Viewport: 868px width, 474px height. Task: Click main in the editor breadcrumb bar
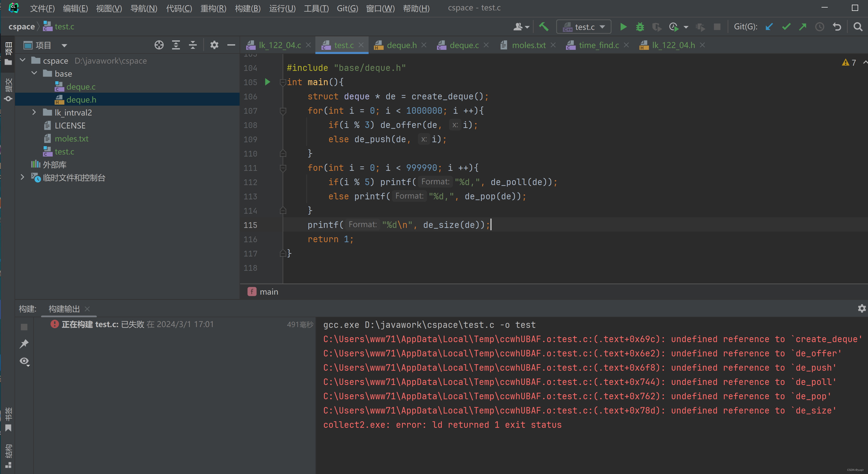[x=269, y=292]
